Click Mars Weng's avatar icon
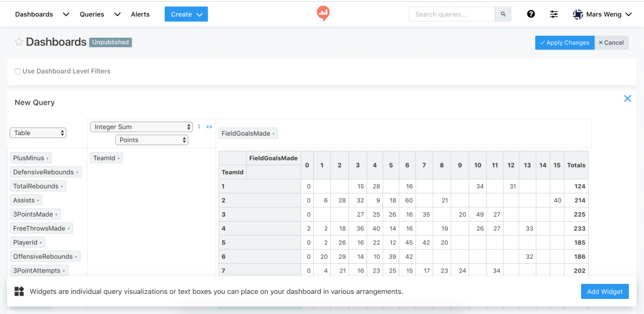644x314 pixels. pos(578,14)
